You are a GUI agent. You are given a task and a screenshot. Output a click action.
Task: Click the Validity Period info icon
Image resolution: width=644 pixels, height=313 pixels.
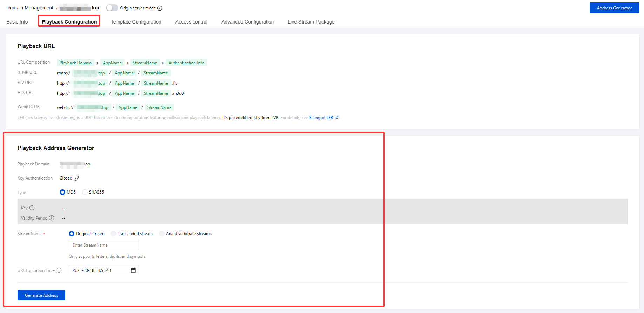pyautogui.click(x=52, y=218)
